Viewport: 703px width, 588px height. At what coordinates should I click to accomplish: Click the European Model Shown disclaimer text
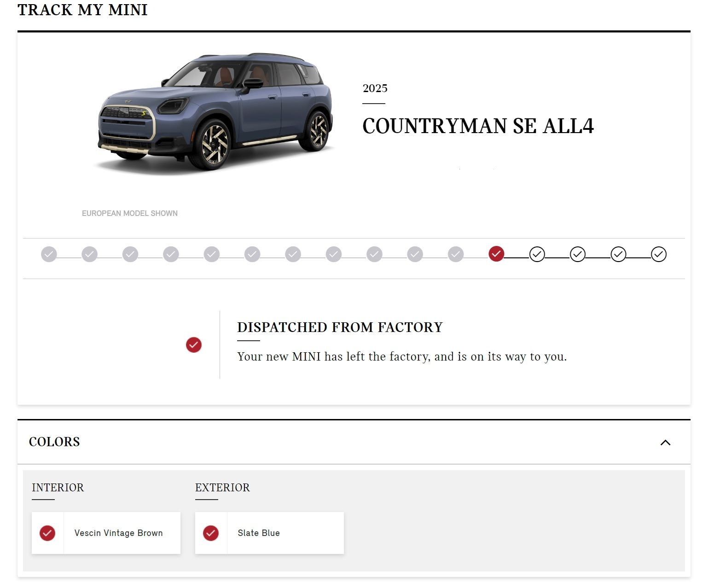(129, 213)
